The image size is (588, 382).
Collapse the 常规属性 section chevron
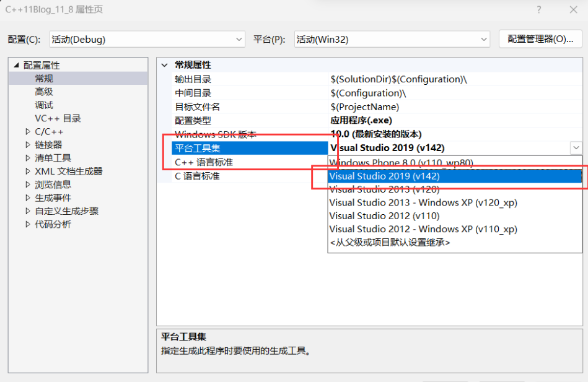[x=164, y=65]
